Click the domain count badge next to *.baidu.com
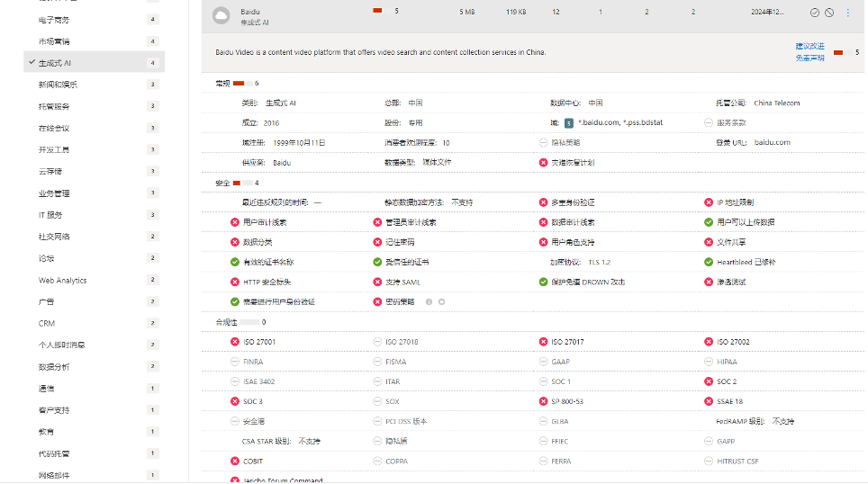Image resolution: width=868 pixels, height=484 pixels. coord(568,122)
